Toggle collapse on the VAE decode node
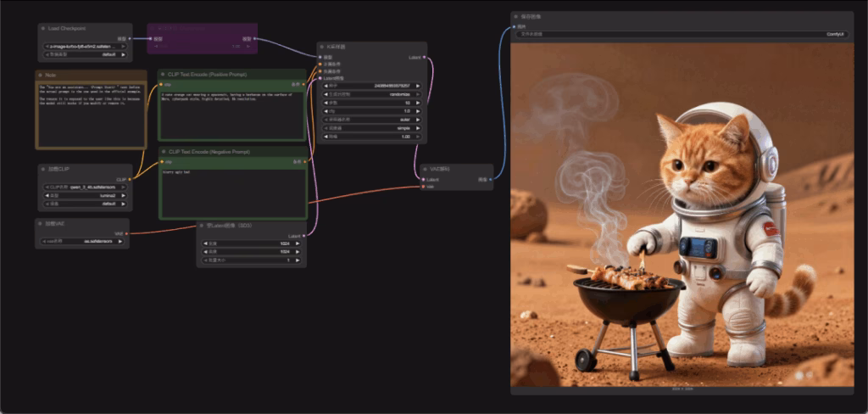 point(424,170)
